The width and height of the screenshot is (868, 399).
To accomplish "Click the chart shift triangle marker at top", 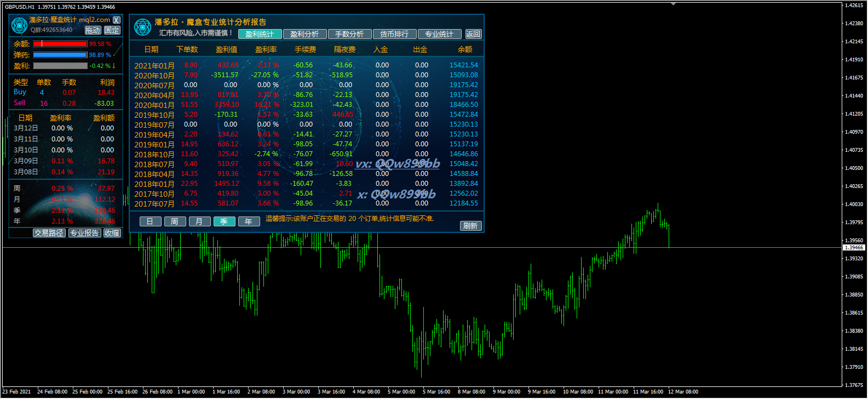I will (673, 4).
